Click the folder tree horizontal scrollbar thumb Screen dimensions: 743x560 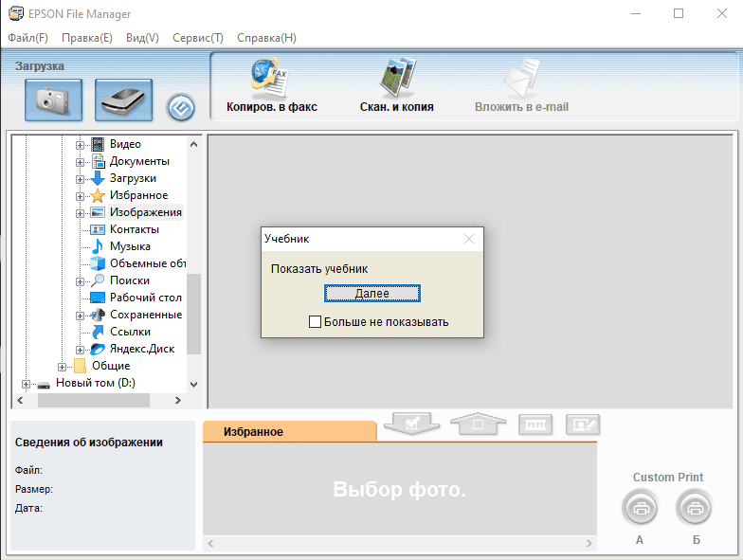(x=94, y=400)
